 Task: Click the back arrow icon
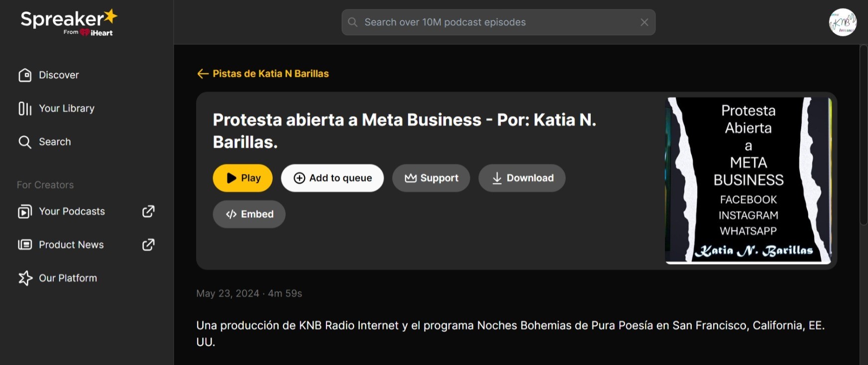click(203, 74)
